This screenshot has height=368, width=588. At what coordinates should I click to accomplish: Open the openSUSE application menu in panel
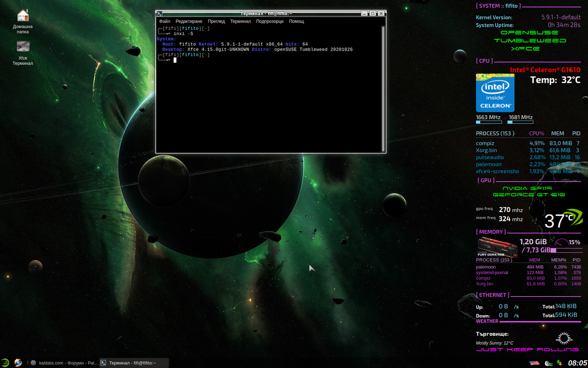click(x=5, y=363)
